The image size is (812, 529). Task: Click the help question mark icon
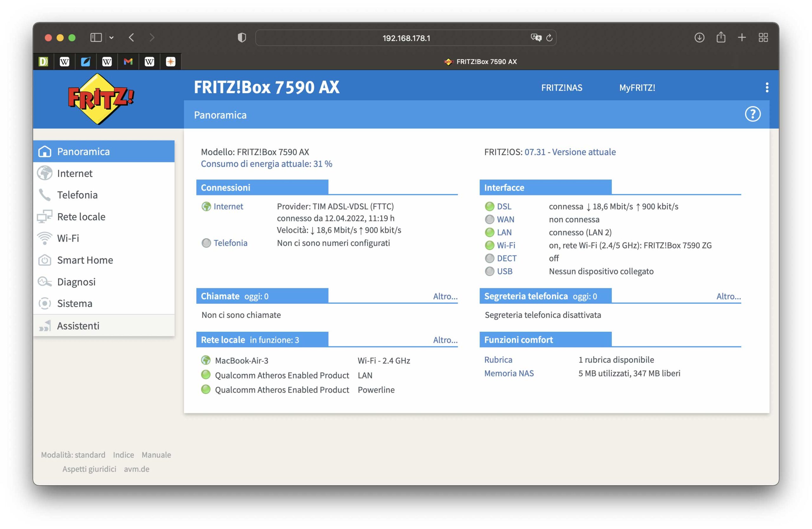(x=752, y=114)
